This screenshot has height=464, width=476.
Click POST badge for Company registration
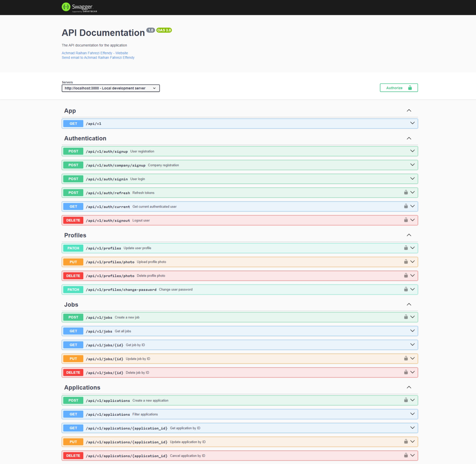pyautogui.click(x=73, y=165)
